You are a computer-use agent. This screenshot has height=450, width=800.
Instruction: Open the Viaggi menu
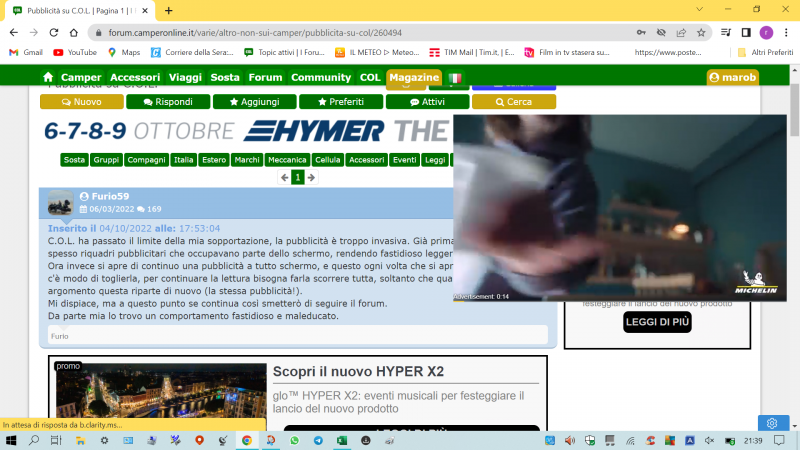[185, 78]
